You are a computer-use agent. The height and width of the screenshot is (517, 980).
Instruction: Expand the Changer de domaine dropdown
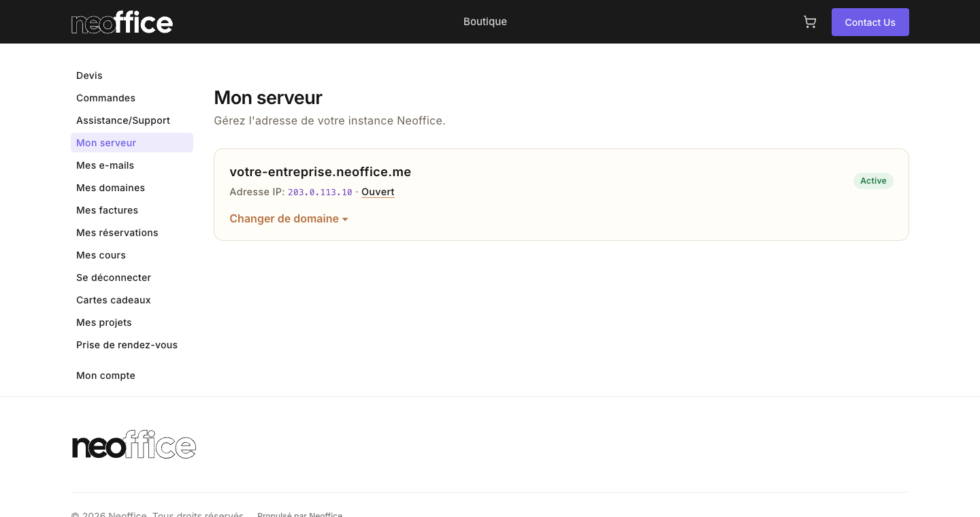click(x=289, y=218)
